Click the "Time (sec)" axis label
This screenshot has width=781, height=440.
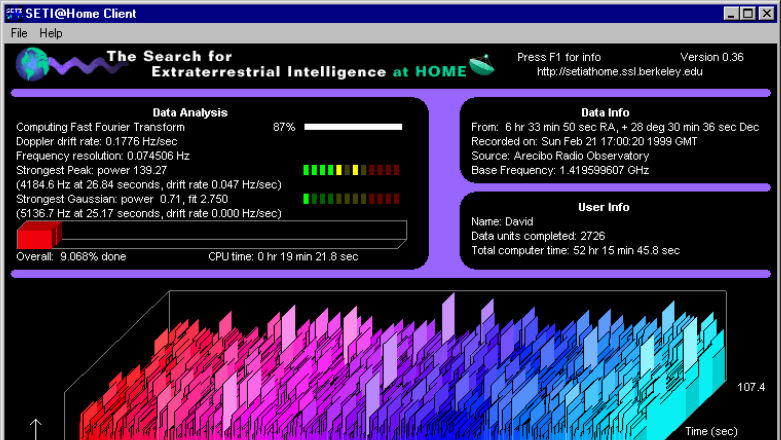(711, 432)
